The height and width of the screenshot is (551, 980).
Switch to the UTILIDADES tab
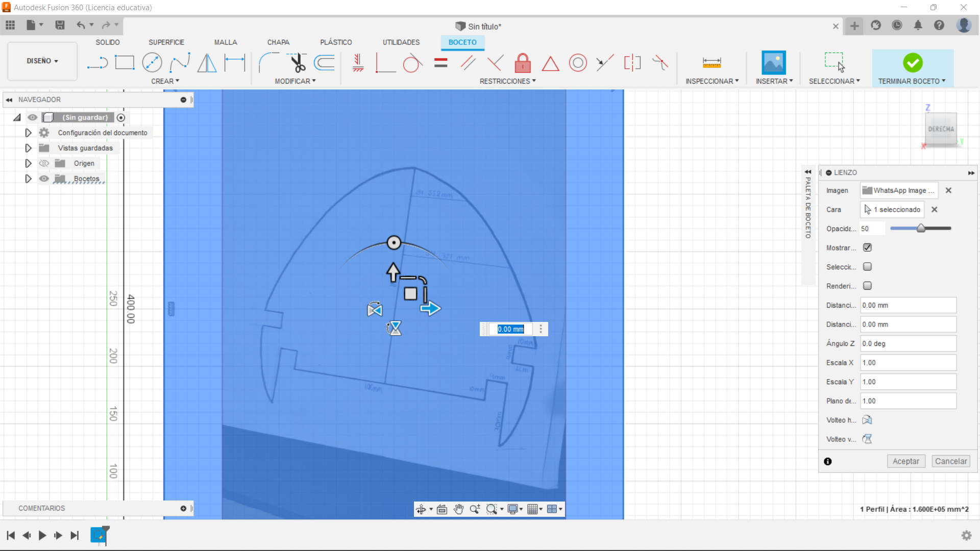click(x=401, y=42)
